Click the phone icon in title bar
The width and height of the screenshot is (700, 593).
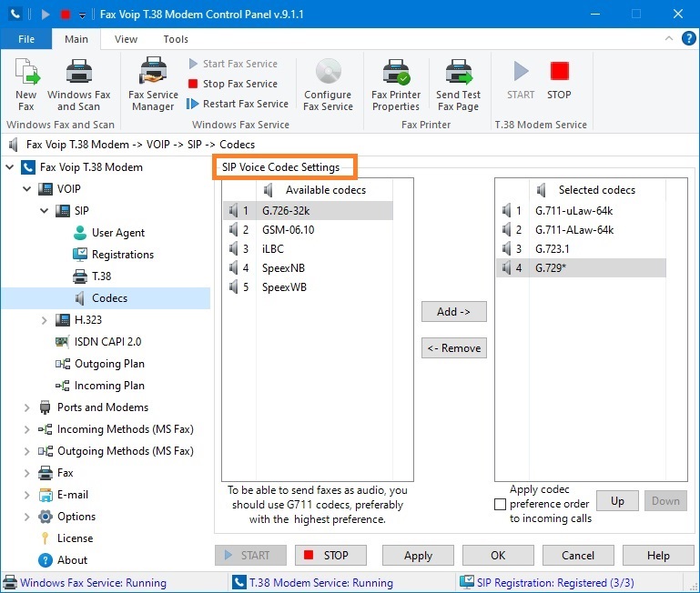tap(15, 14)
